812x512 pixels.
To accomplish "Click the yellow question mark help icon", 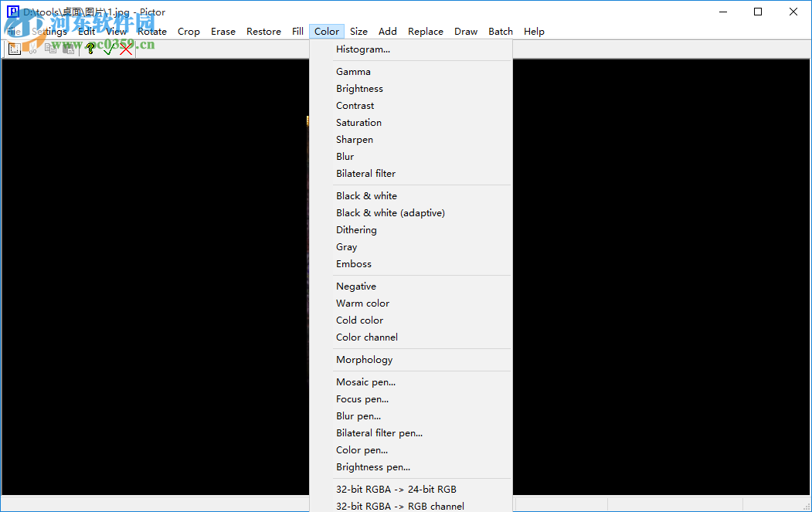I will click(x=90, y=49).
